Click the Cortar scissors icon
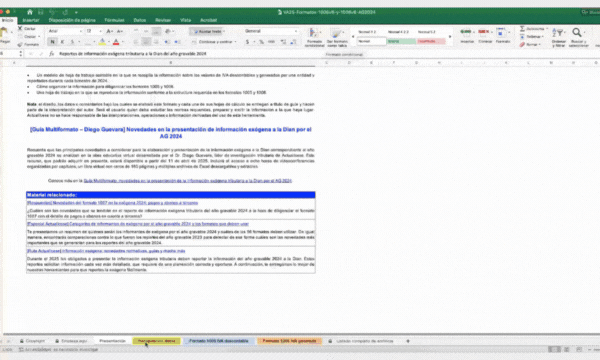Screen dimensions: 600x360 [20, 29]
